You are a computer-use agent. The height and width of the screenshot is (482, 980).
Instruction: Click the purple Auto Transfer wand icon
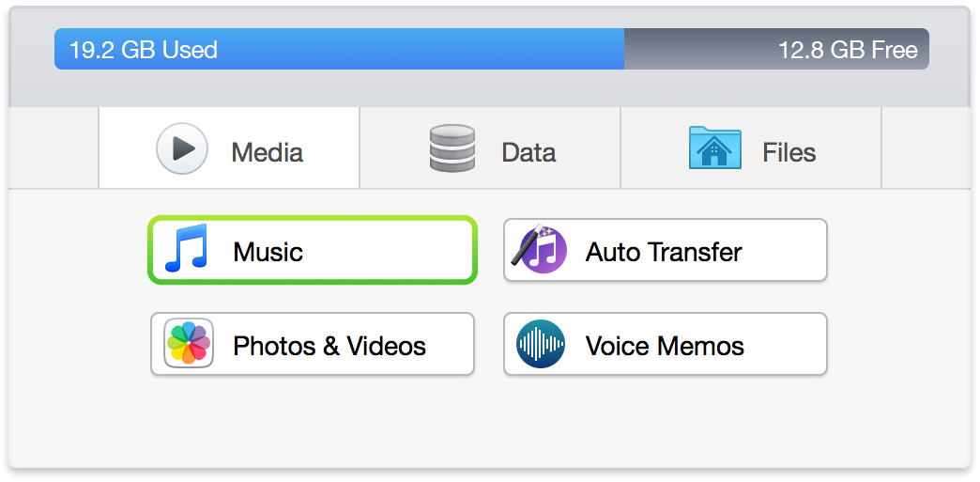[x=539, y=251]
